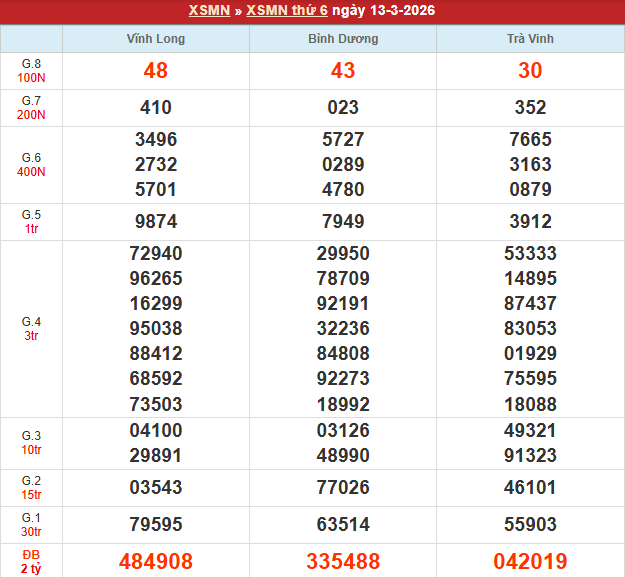Select G.4 number 95038
Image resolution: width=625 pixels, height=577 pixels.
pos(156,329)
